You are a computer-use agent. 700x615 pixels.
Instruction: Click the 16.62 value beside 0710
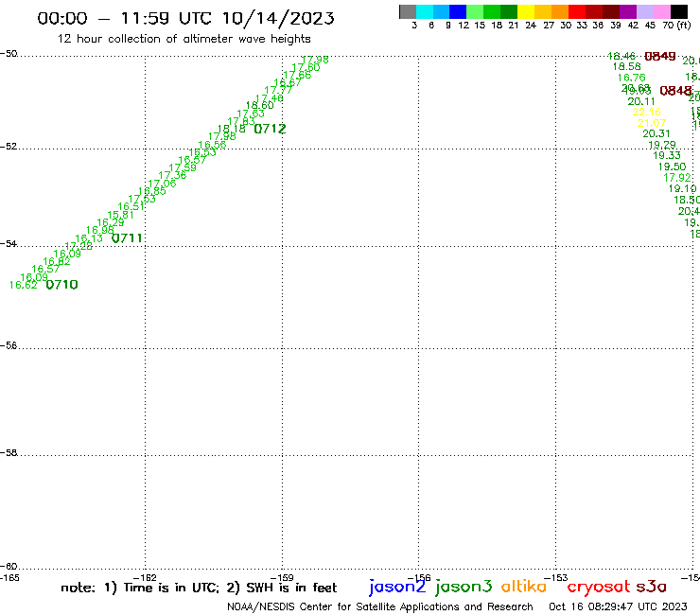(24, 285)
